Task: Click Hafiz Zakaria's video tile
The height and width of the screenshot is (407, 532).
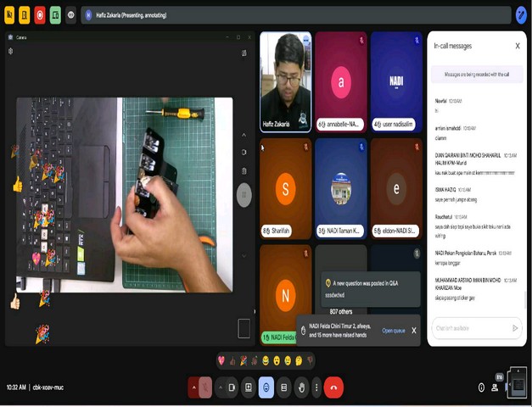Action: (x=285, y=81)
